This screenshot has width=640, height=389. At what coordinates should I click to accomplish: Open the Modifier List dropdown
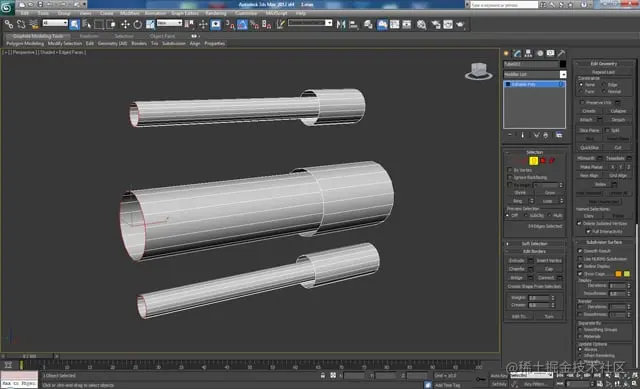[x=535, y=74]
